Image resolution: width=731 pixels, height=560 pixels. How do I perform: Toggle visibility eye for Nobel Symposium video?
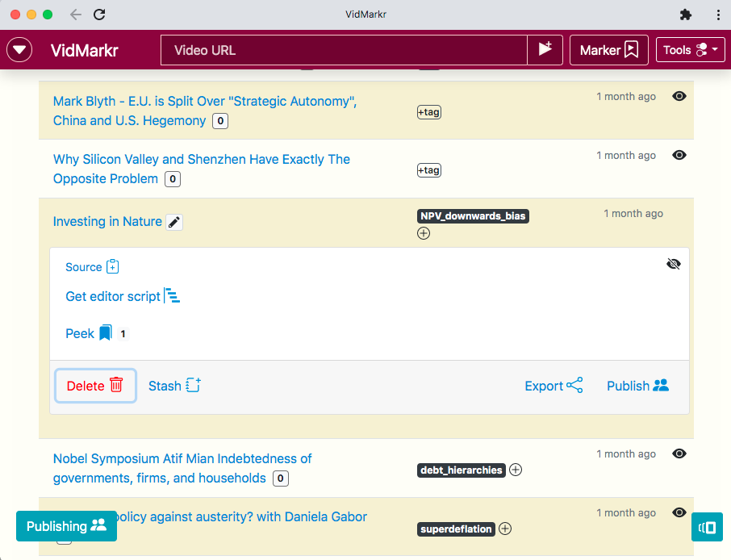coord(679,453)
